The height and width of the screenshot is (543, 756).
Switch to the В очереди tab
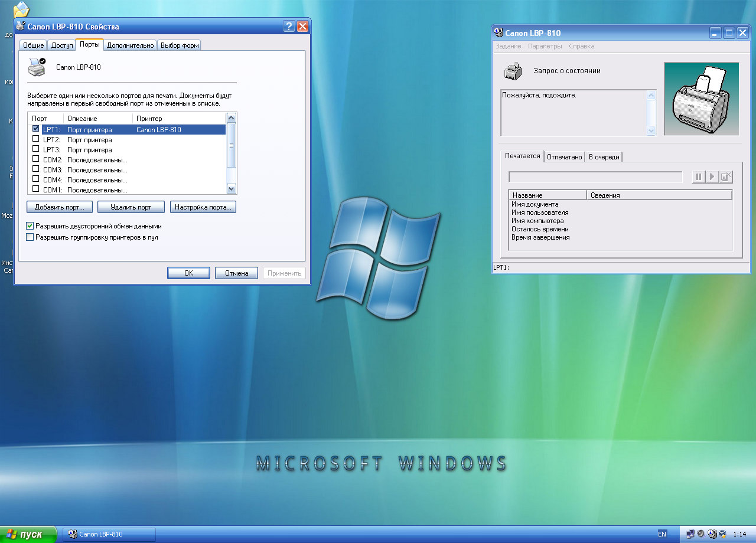[604, 157]
